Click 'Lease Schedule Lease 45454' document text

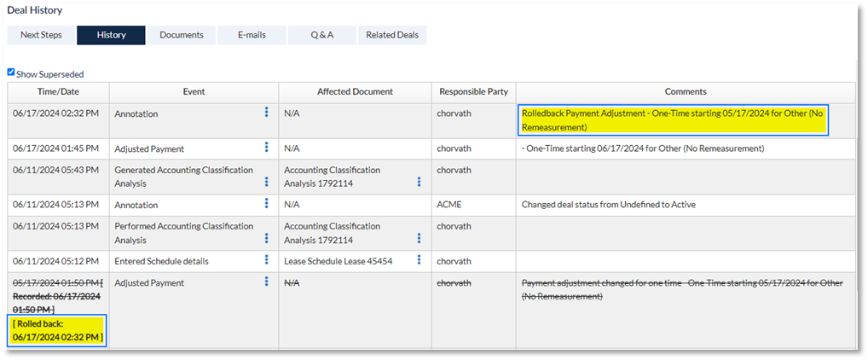(x=339, y=261)
